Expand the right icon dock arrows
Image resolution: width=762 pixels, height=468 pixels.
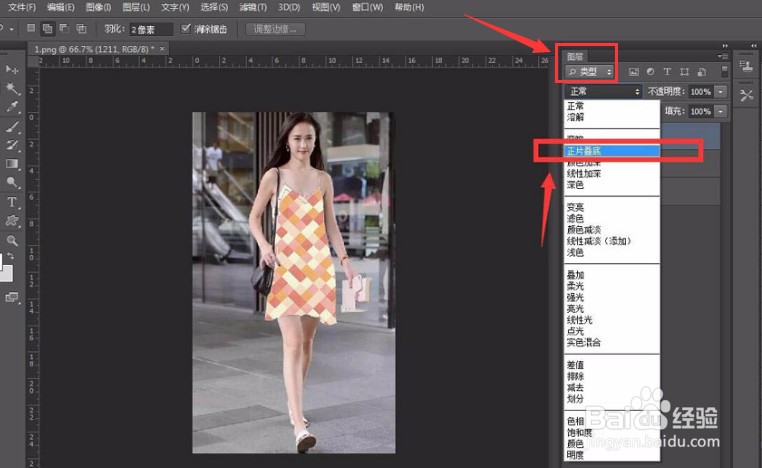(753, 46)
